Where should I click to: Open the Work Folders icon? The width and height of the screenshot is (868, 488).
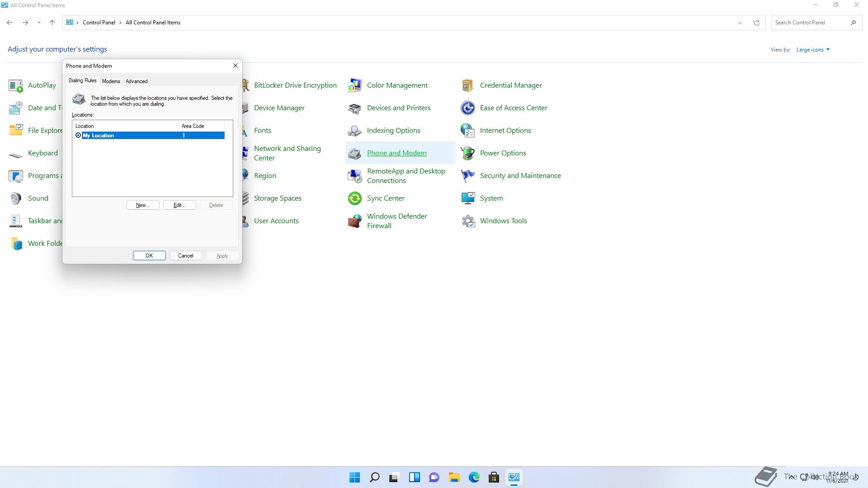(x=16, y=244)
